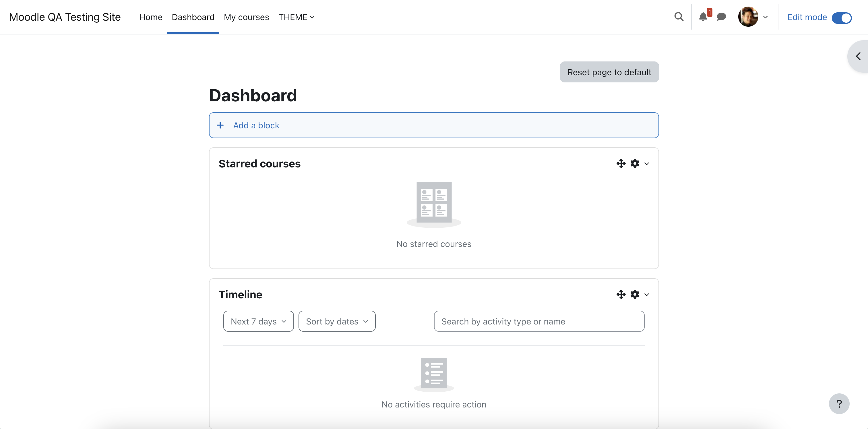Screen dimensions: 868x429
Task: Open the Next 7 days filter dropdown
Action: coord(258,322)
